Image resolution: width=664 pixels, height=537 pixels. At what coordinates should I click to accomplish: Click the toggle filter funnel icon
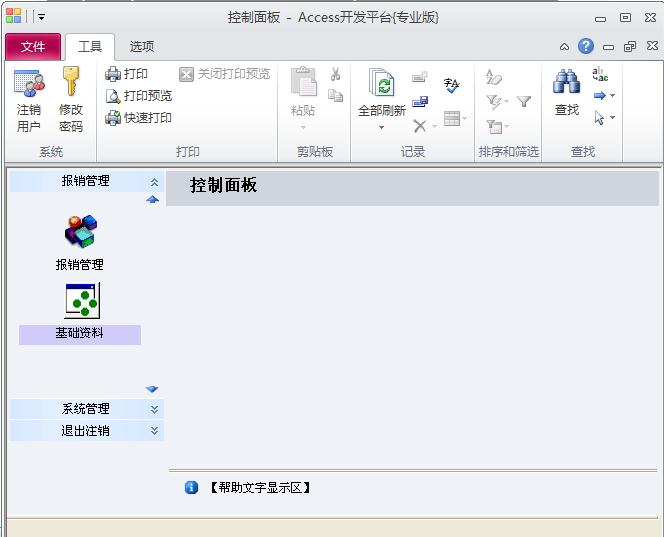pyautogui.click(x=524, y=101)
